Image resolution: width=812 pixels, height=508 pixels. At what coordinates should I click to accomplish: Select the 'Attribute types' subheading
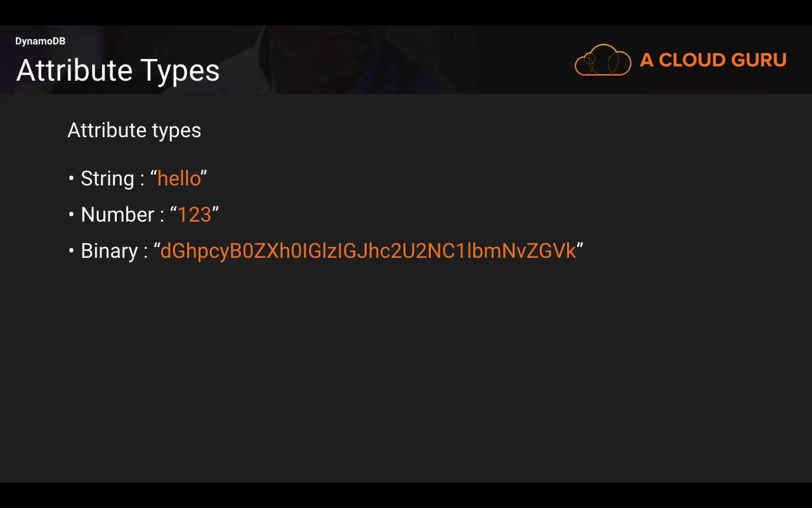pyautogui.click(x=134, y=130)
